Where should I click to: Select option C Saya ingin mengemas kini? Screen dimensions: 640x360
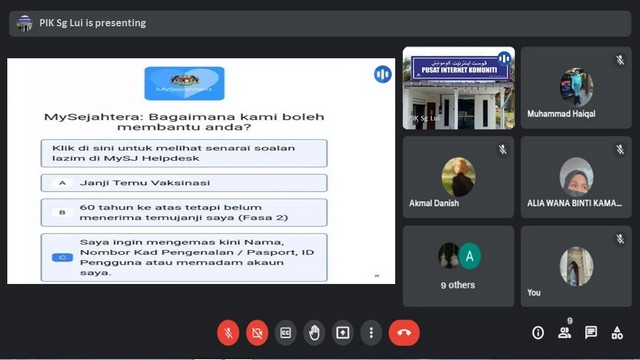tap(184, 257)
